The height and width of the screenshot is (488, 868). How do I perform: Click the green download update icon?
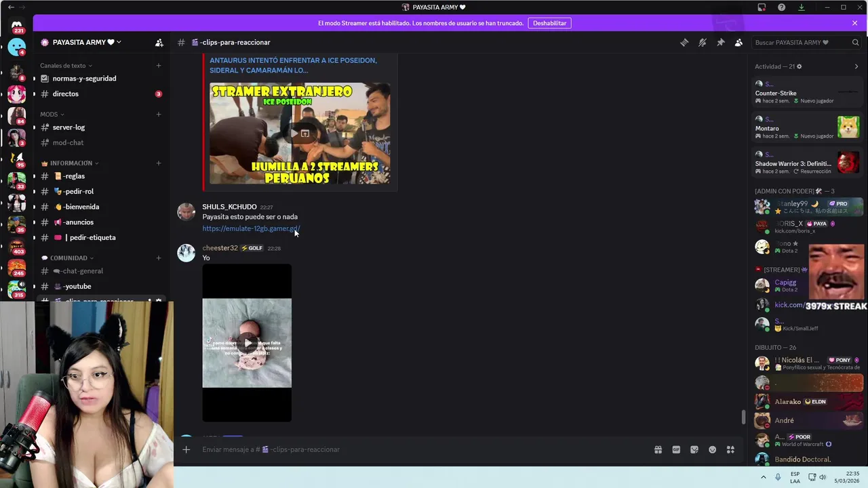coord(801,7)
